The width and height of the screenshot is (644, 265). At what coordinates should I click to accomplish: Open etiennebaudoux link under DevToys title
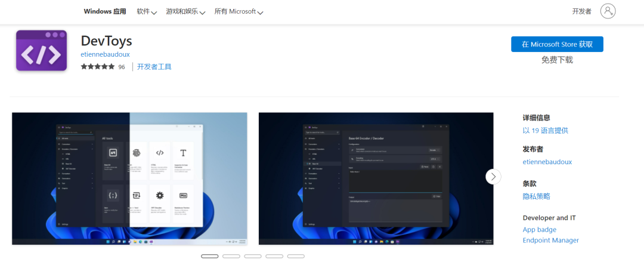pyautogui.click(x=105, y=55)
